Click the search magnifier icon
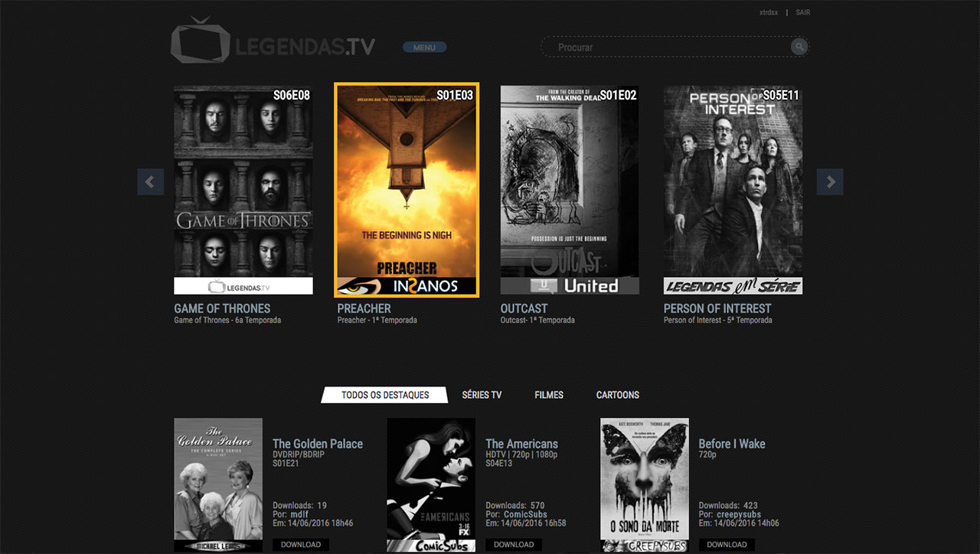 click(799, 47)
